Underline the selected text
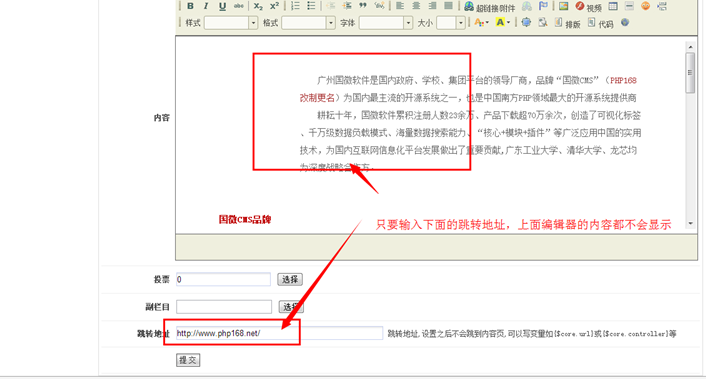Screen dimensions: 706x379 point(222,6)
